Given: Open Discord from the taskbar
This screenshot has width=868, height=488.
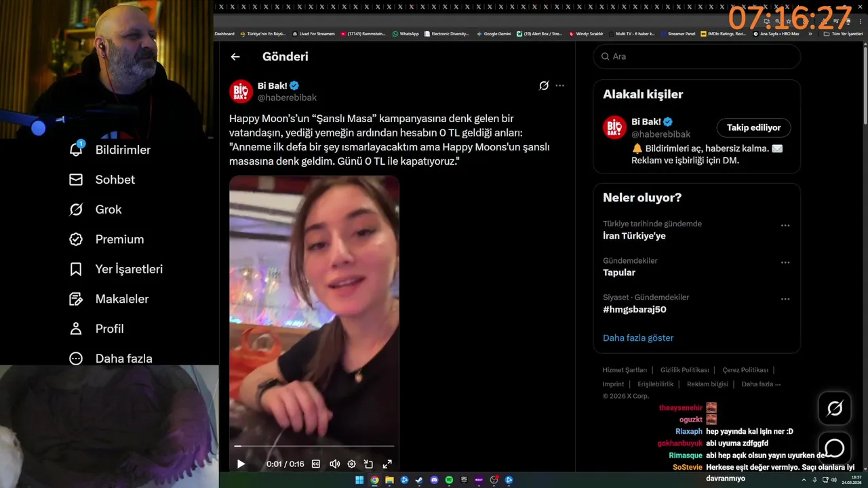Looking at the screenshot, I should [x=434, y=480].
